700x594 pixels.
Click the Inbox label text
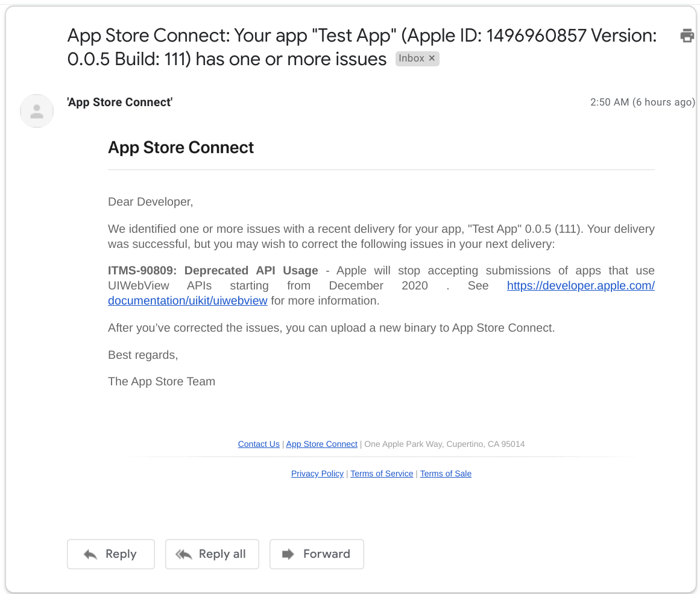pos(411,58)
